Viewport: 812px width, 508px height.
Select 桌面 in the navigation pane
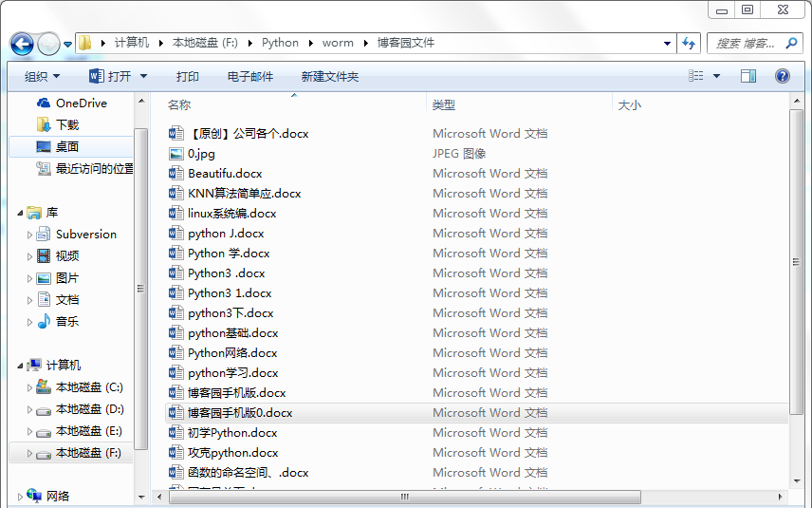tap(67, 146)
